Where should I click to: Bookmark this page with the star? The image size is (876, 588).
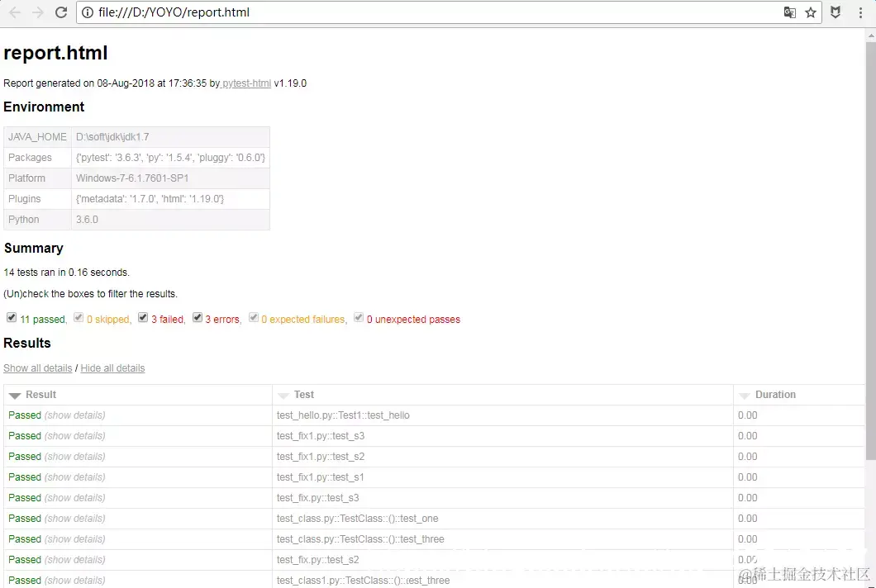pos(811,12)
